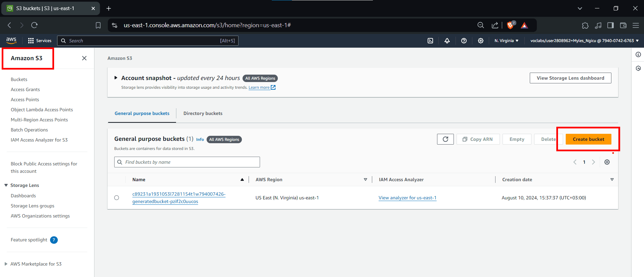Go forward in browser history
644x277 pixels.
click(x=22, y=25)
